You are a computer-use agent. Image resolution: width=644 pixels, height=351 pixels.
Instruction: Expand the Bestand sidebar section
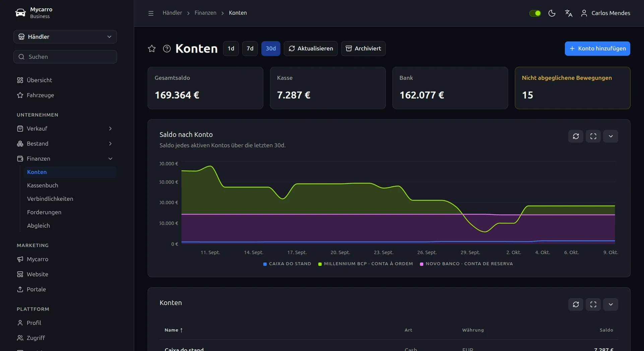tap(65, 144)
